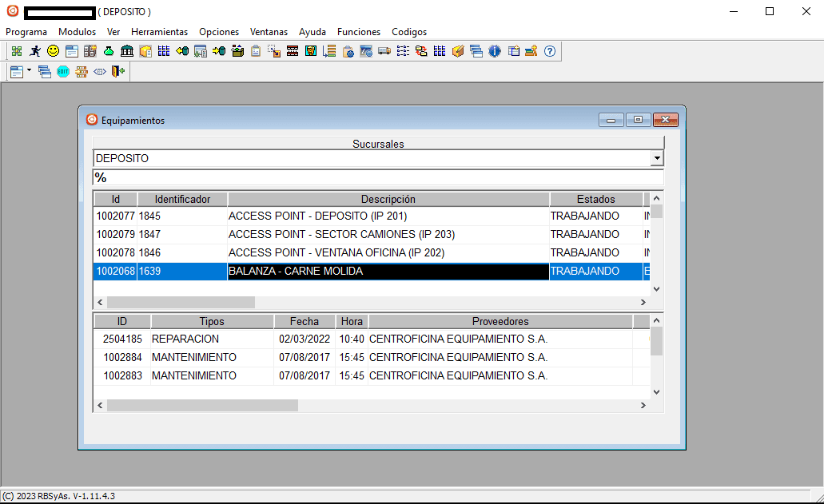This screenshot has height=504, width=824.
Task: Sort by Identificador column header
Action: 182,200
